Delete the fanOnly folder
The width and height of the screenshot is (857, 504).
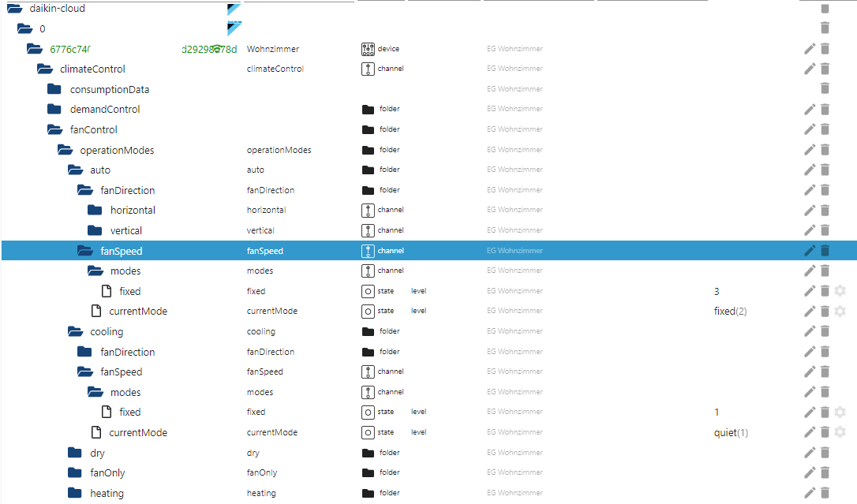coord(825,472)
